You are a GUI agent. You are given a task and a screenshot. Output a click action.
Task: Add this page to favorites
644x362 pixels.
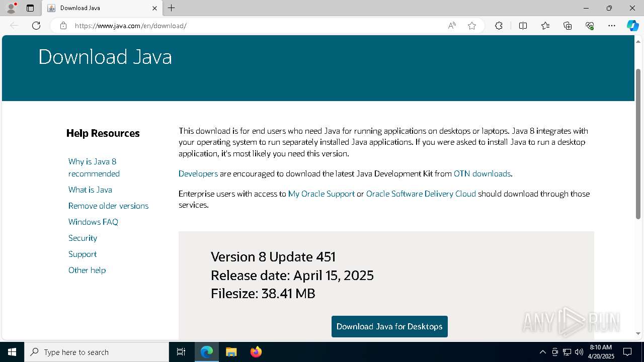pos(472,26)
